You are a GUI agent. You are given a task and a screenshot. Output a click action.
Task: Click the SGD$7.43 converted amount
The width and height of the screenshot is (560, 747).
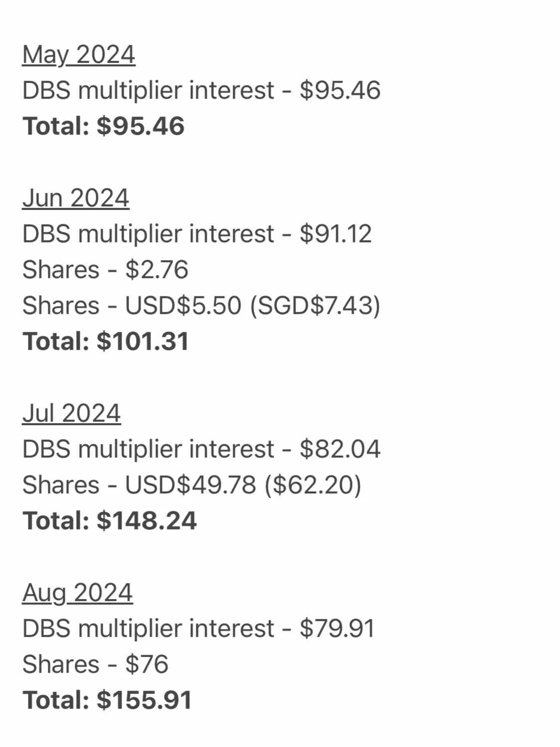[315, 305]
